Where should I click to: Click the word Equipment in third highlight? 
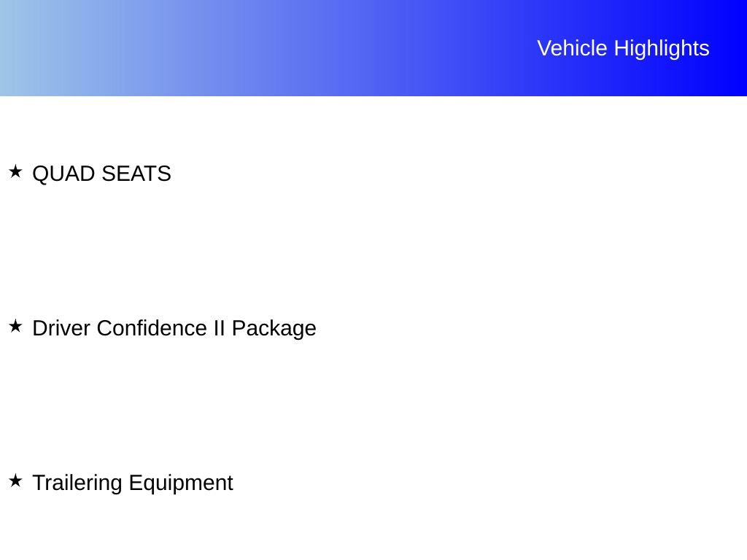(181, 483)
